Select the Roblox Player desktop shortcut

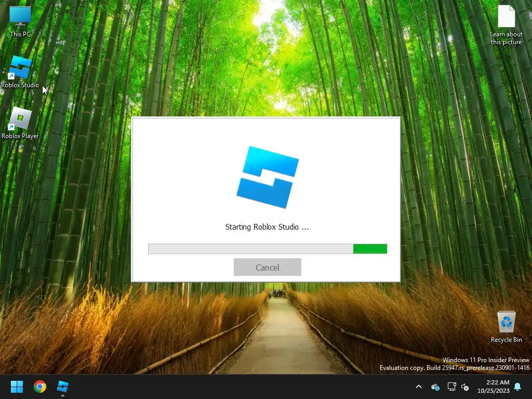(x=20, y=123)
